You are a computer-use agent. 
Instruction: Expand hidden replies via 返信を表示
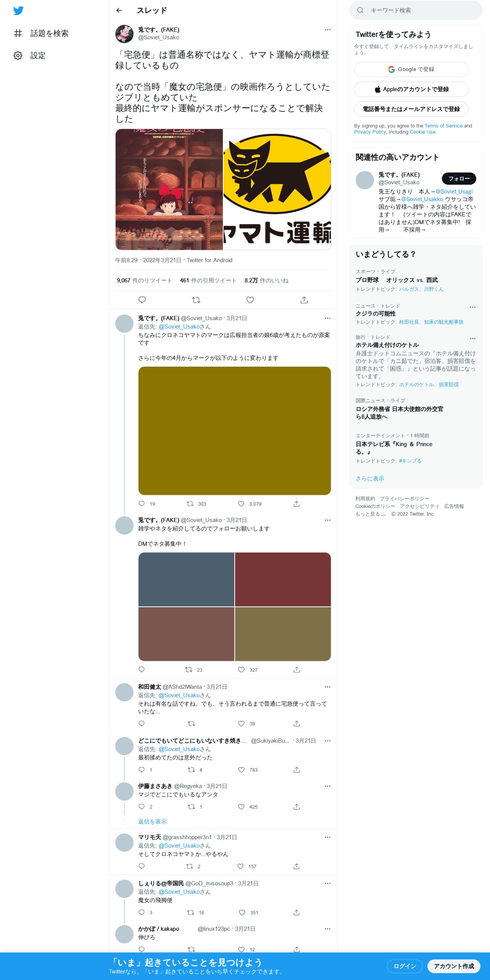point(152,821)
